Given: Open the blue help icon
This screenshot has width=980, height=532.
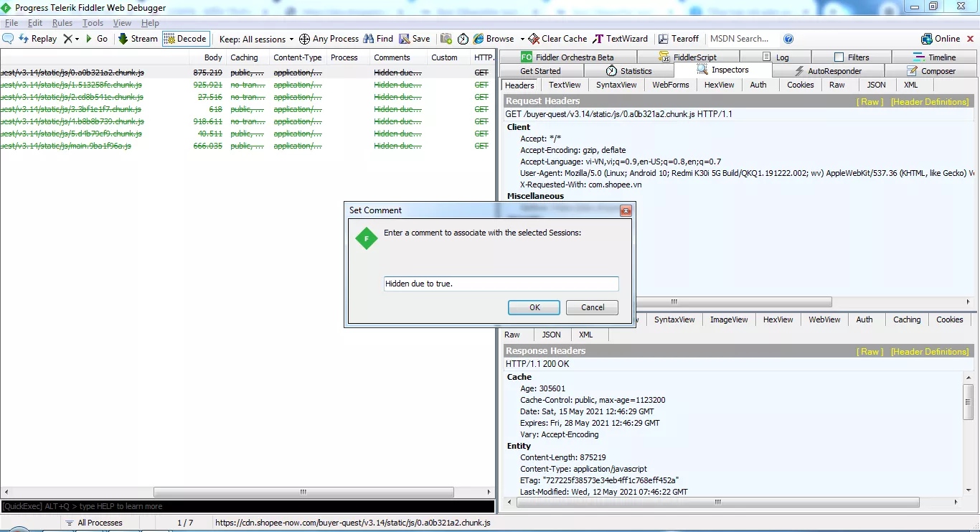Looking at the screenshot, I should tap(788, 39).
